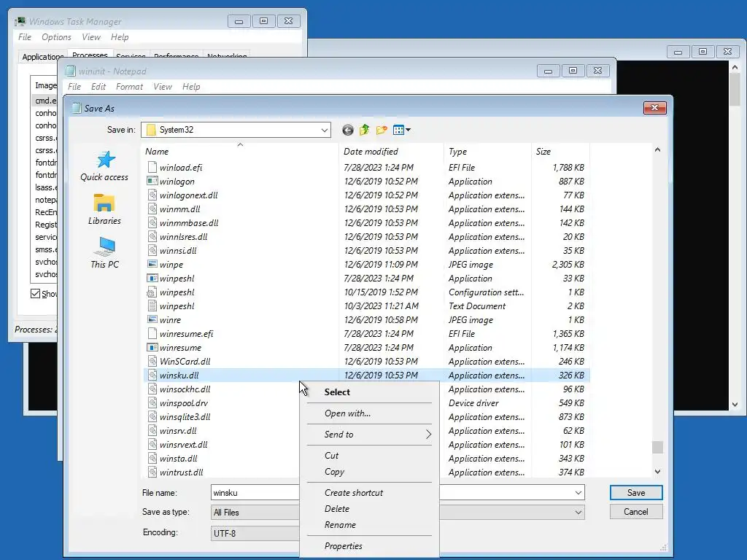Select the winmmbase.dll file icon
Image resolution: width=747 pixels, height=560 pixels.
(x=152, y=222)
